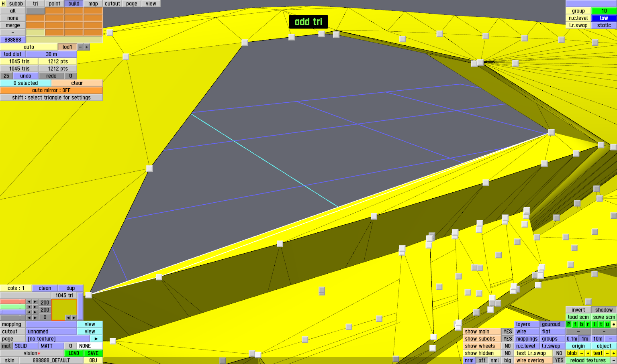Click the plus button beside blob
This screenshot has height=364, width=617.
588,353
